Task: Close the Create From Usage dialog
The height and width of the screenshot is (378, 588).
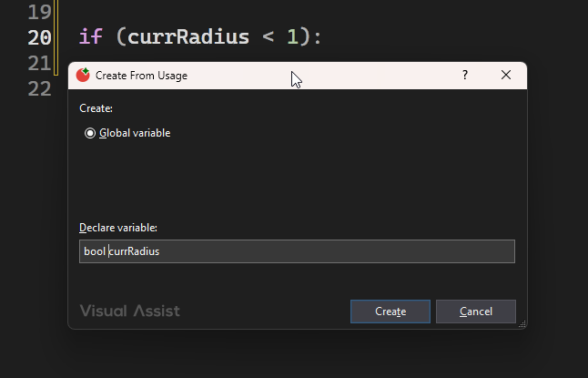Action: click(x=506, y=75)
